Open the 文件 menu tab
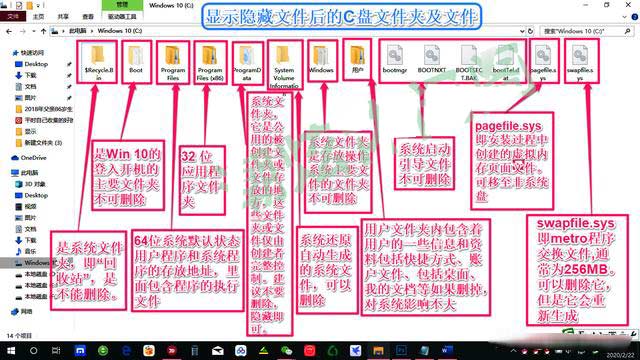640x360 pixels. [x=13, y=17]
